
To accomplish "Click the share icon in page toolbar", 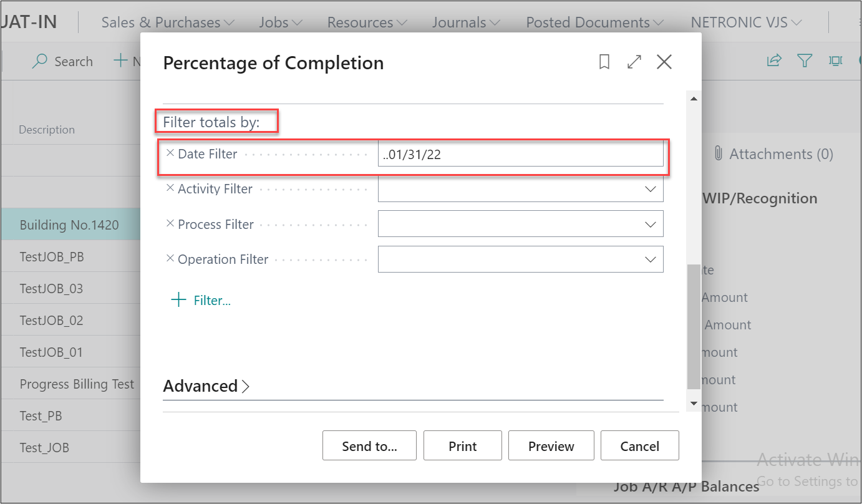I will pyautogui.click(x=773, y=61).
